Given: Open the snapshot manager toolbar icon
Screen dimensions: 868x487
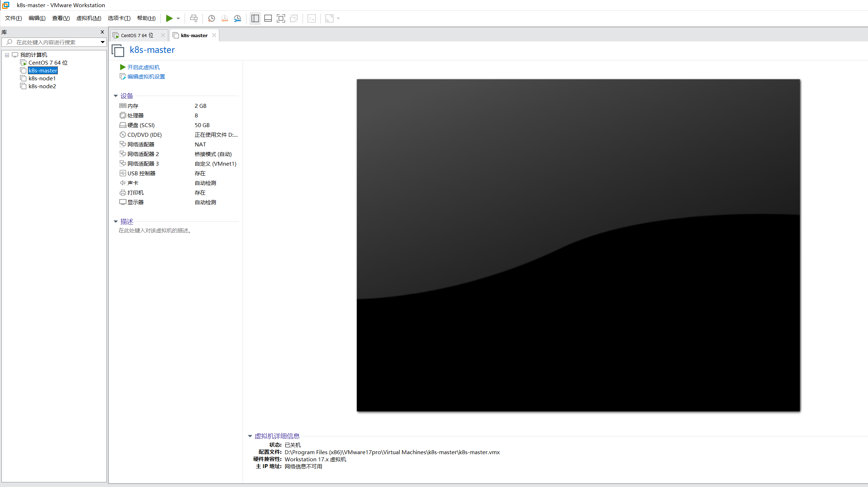Looking at the screenshot, I should point(237,18).
